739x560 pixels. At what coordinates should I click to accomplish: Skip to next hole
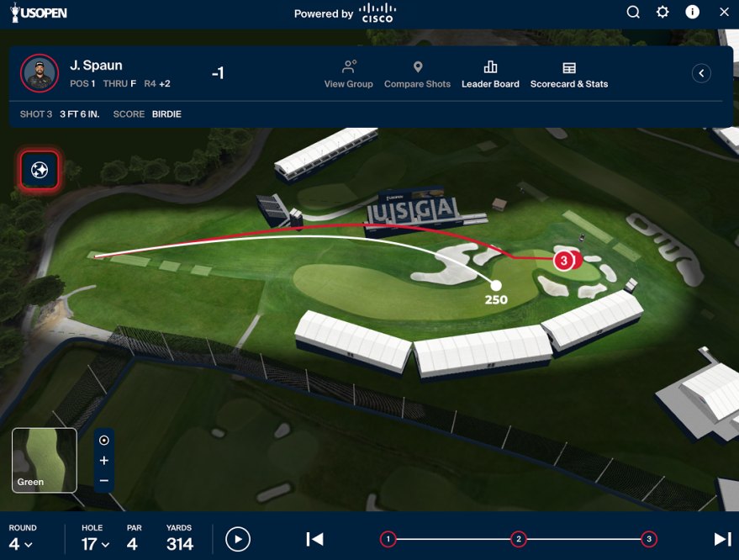point(721,539)
